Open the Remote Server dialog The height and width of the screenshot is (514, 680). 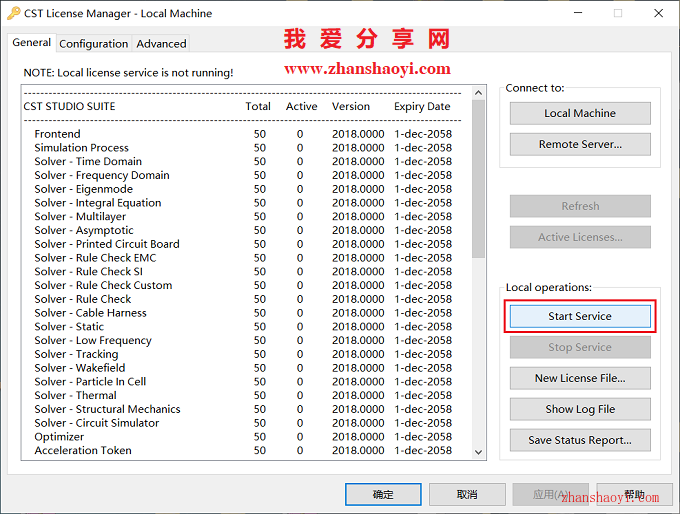pyautogui.click(x=580, y=144)
